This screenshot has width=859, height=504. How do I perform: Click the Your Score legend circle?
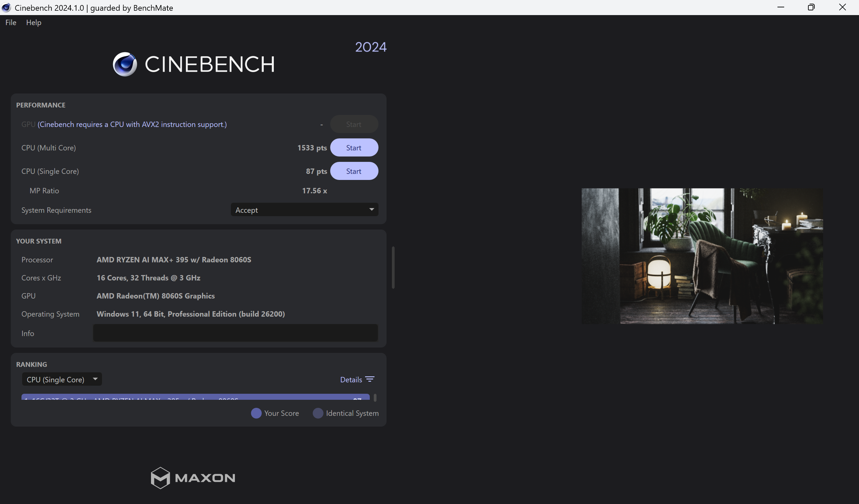click(x=256, y=413)
